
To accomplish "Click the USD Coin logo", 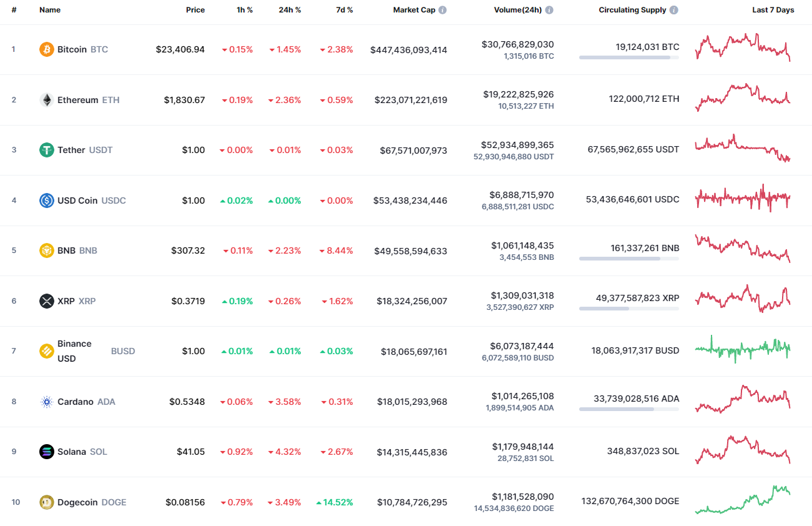I will coord(47,201).
